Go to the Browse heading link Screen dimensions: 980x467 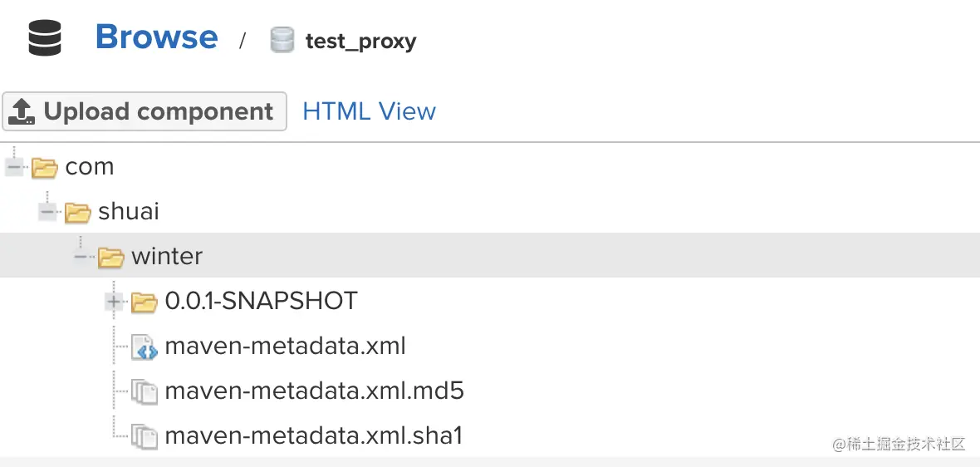pyautogui.click(x=156, y=37)
